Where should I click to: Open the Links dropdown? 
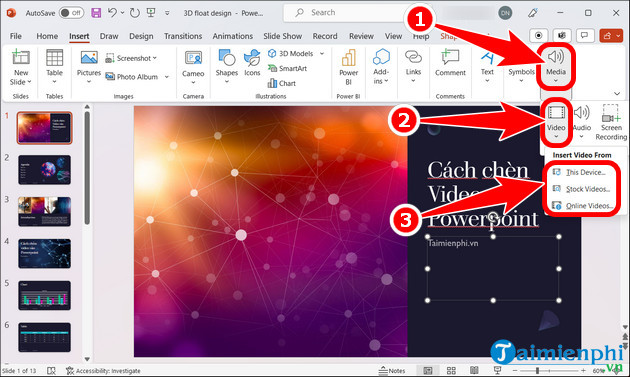[413, 67]
